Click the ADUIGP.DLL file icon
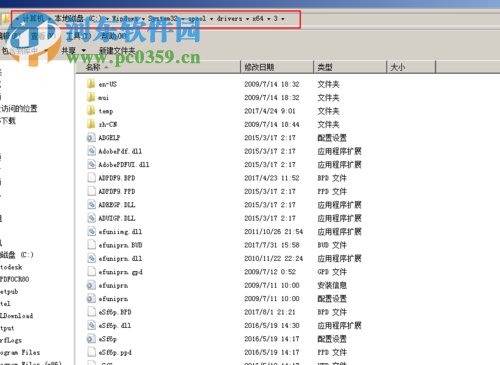 pyautogui.click(x=91, y=218)
